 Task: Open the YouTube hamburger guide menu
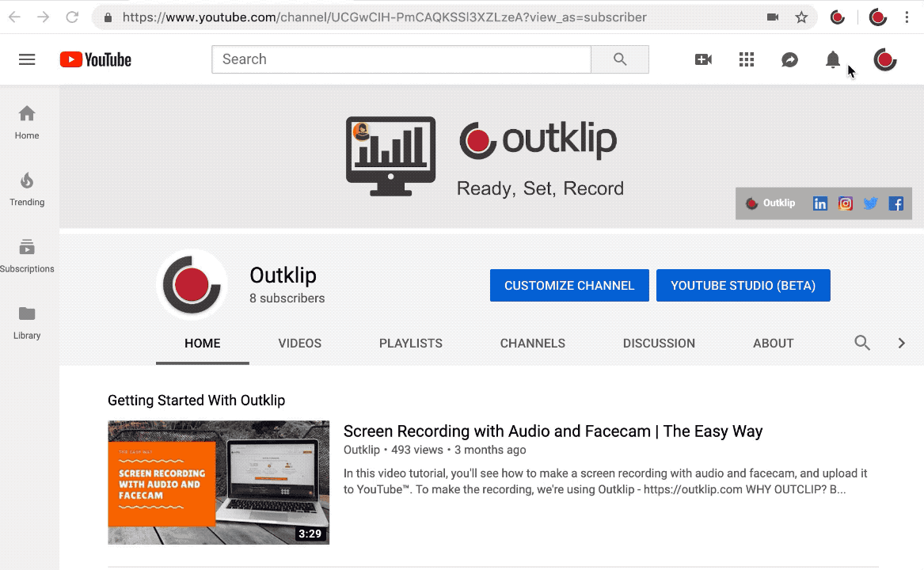tap(27, 59)
